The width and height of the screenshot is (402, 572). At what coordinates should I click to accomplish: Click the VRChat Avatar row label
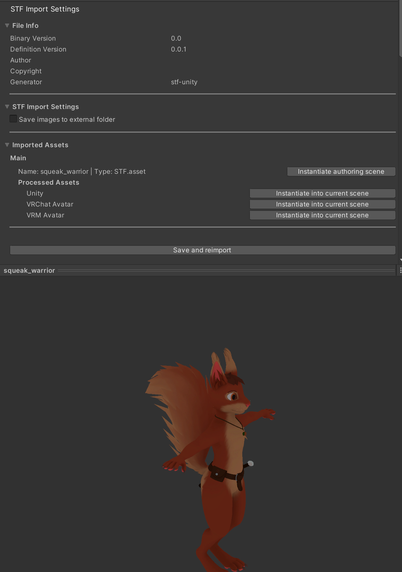click(x=50, y=204)
